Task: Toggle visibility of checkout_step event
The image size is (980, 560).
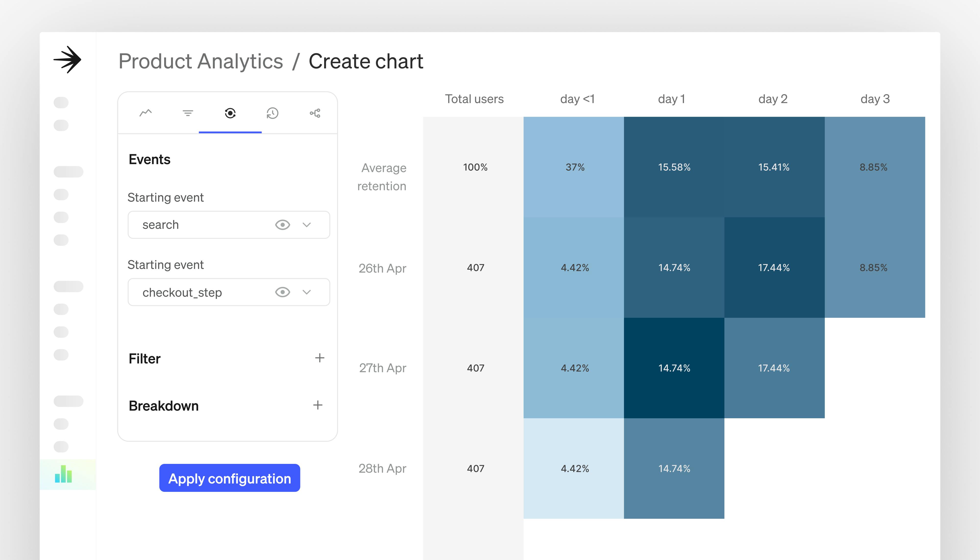Action: pyautogui.click(x=282, y=292)
